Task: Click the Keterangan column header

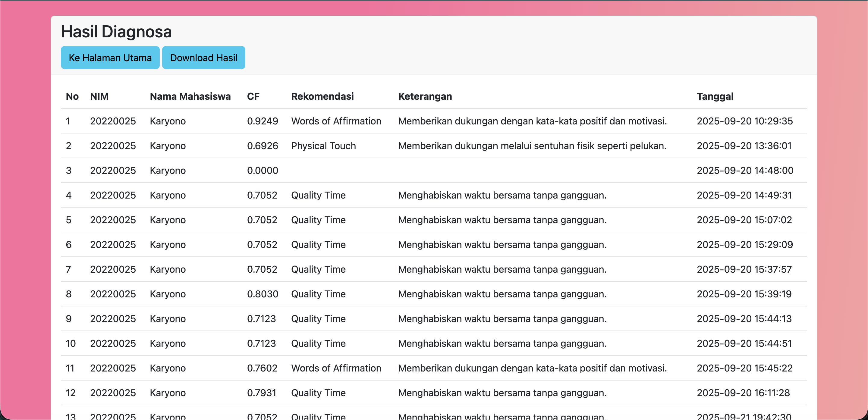Action: coord(425,96)
